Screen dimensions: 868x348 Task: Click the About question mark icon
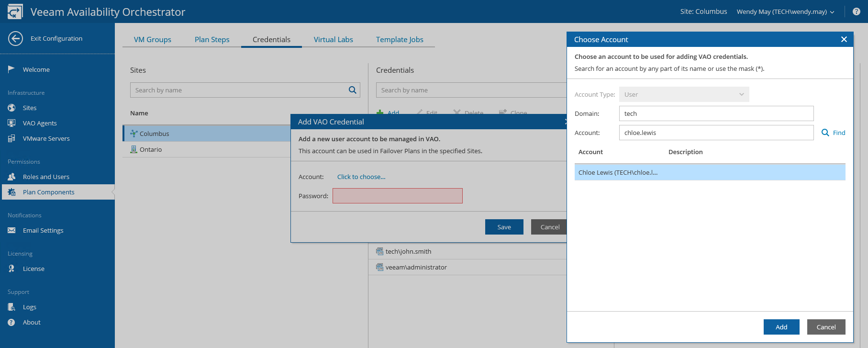(x=11, y=322)
